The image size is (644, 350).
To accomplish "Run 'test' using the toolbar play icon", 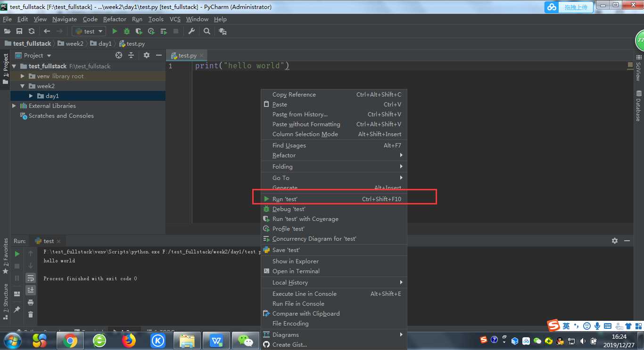I will pyautogui.click(x=115, y=31).
